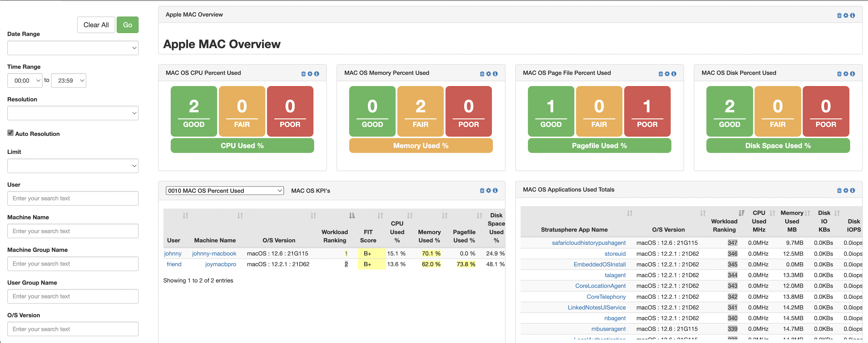Click info icon on Page File panel
This screenshot has height=343, width=868.
[674, 74]
